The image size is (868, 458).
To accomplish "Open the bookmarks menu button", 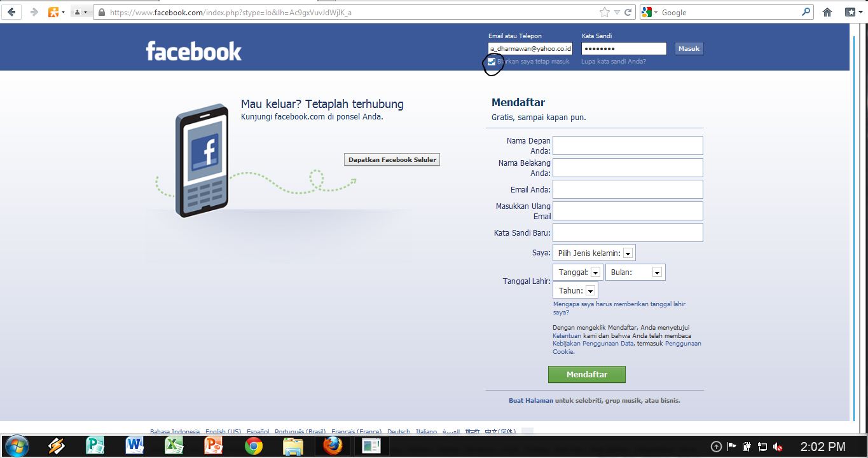I will tap(853, 12).
